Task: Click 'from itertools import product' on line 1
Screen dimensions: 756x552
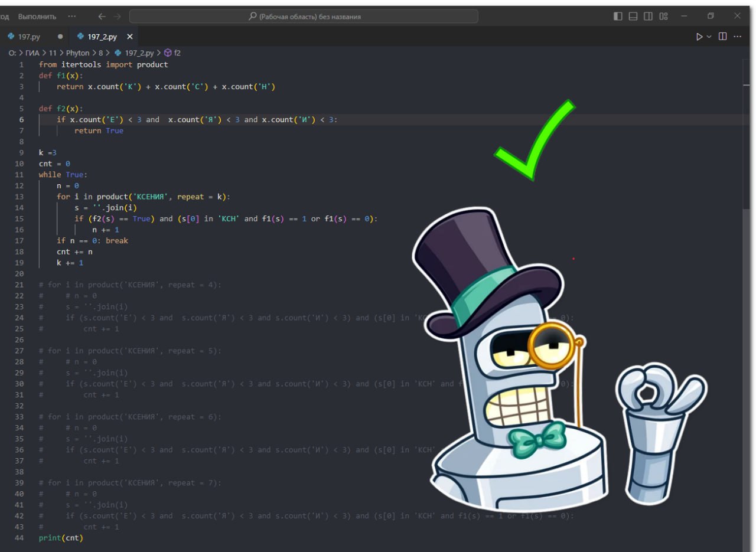Action: pyautogui.click(x=103, y=65)
